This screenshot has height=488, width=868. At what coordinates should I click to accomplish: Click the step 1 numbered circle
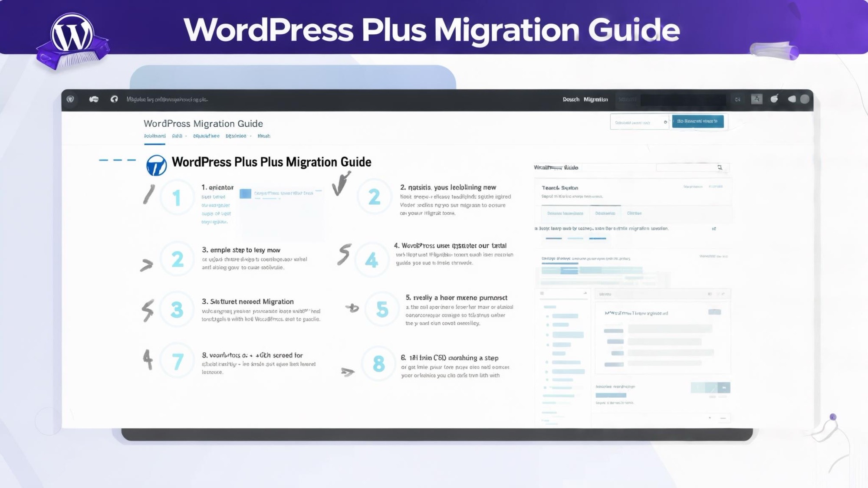[177, 198]
